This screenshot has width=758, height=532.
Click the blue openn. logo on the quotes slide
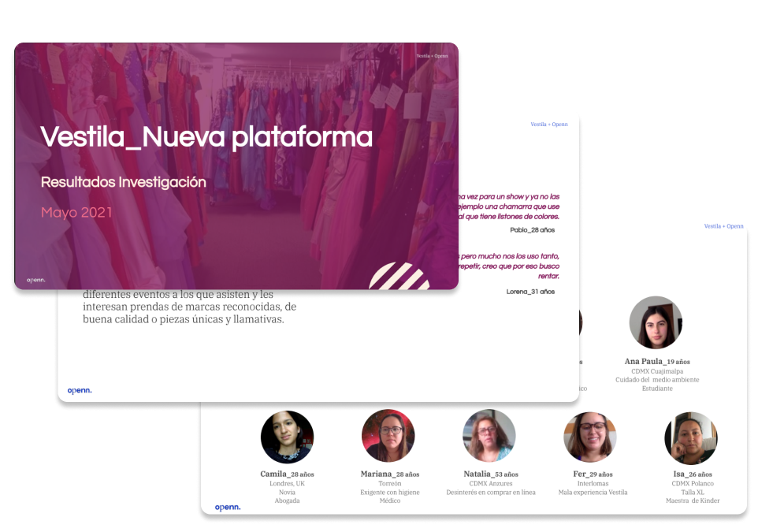tap(80, 390)
